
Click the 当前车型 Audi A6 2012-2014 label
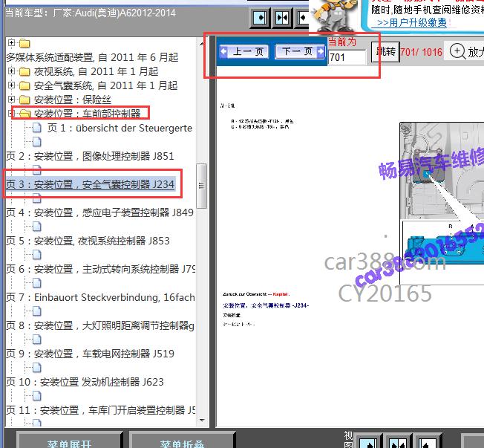click(x=91, y=13)
